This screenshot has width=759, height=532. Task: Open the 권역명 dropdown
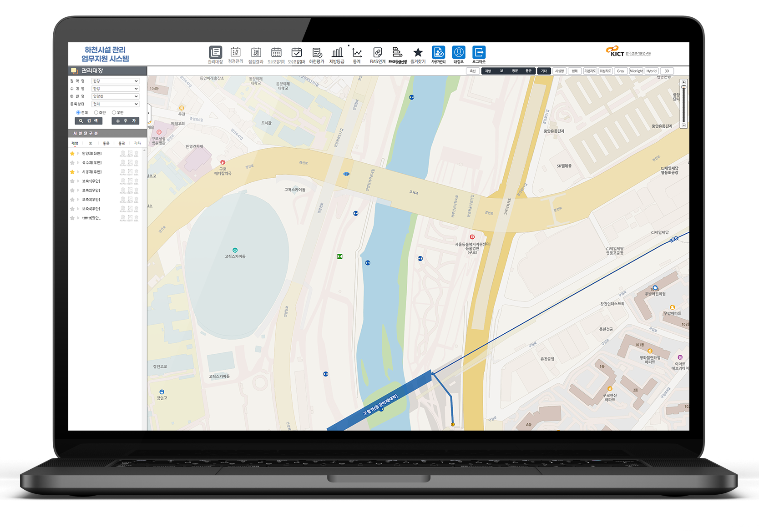[x=115, y=81]
